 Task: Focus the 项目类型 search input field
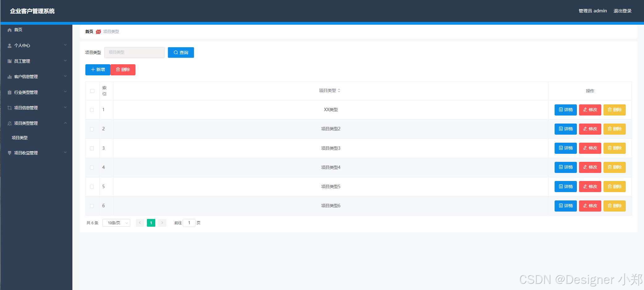(135, 53)
